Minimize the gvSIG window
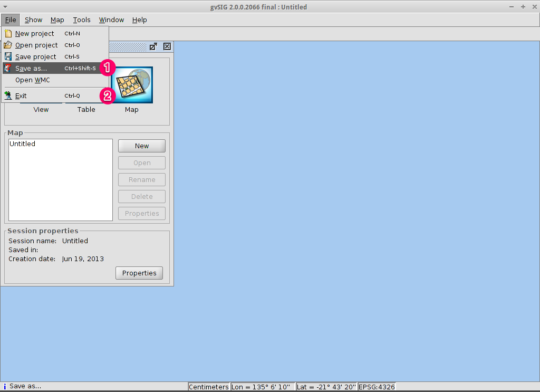Screen dimensions: 540x392 (512, 7)
